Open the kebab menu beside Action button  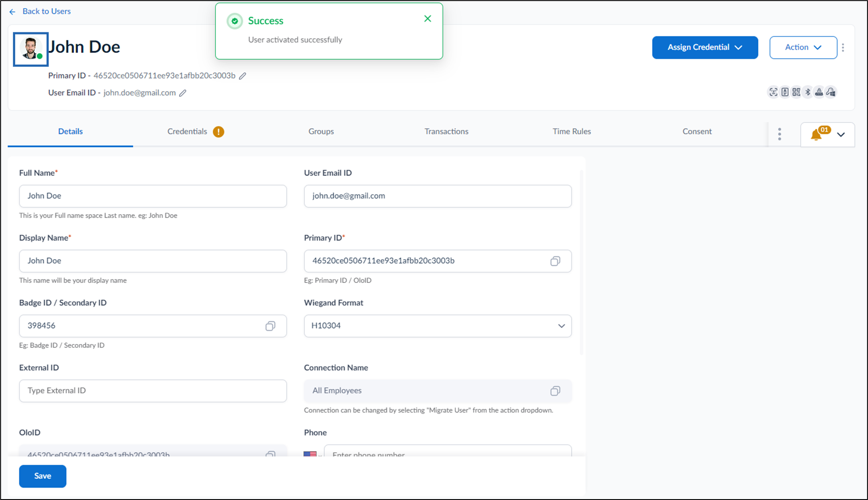[843, 47]
